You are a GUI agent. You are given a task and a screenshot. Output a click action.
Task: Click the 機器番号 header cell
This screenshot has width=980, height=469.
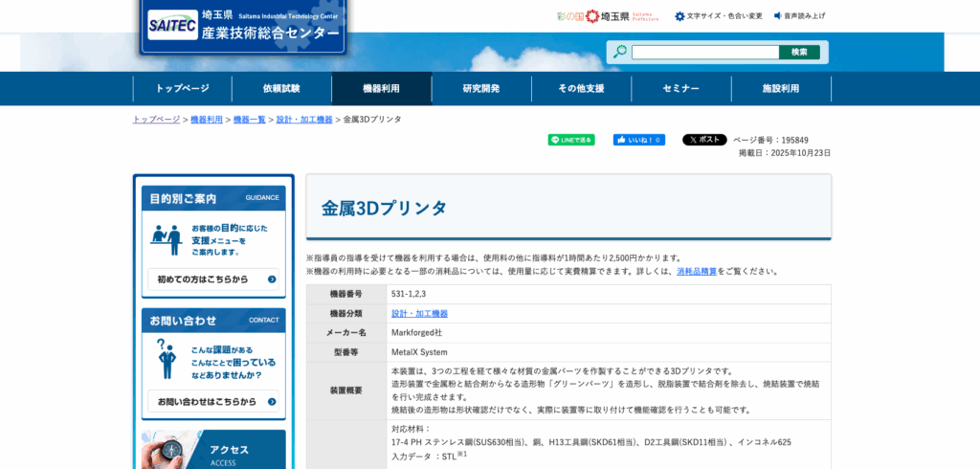pos(346,294)
